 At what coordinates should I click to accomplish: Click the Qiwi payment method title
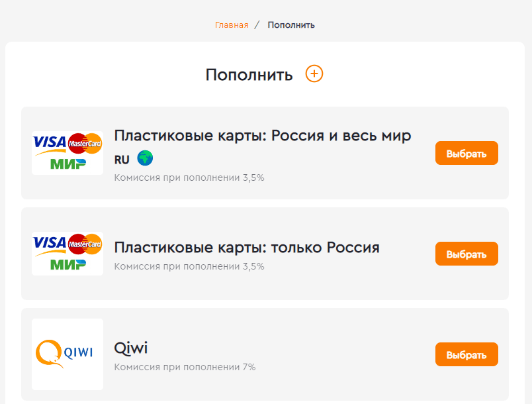(x=130, y=348)
